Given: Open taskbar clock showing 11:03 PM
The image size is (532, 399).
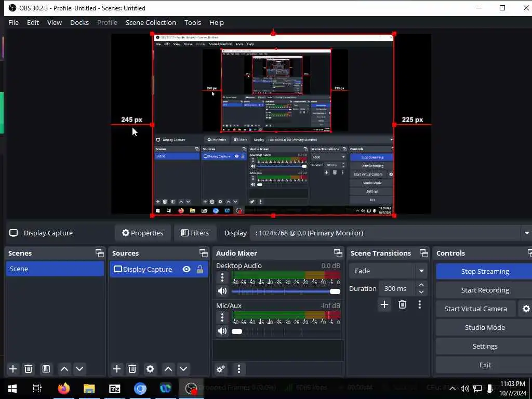Looking at the screenshot, I should (513, 389).
